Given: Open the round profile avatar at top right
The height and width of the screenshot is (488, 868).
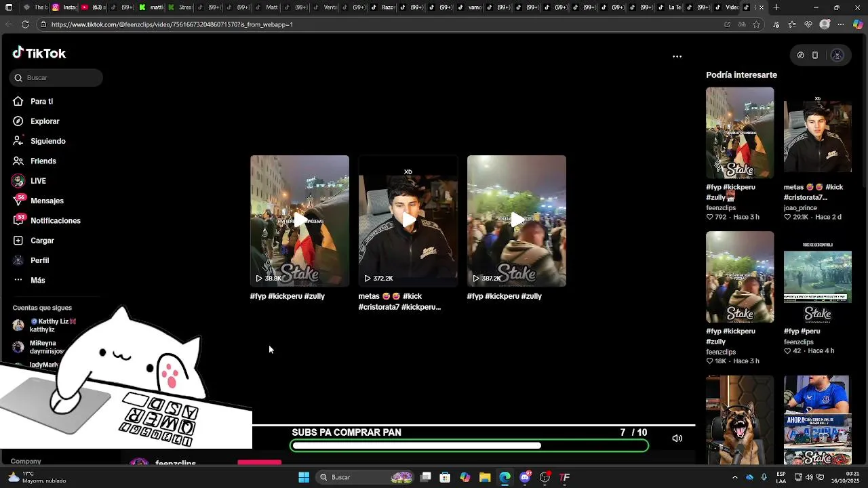Looking at the screenshot, I should point(837,56).
